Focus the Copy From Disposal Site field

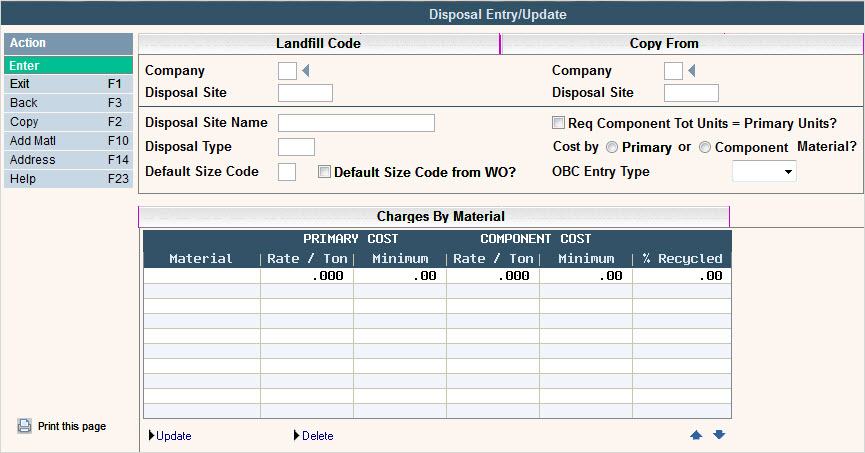(x=691, y=93)
